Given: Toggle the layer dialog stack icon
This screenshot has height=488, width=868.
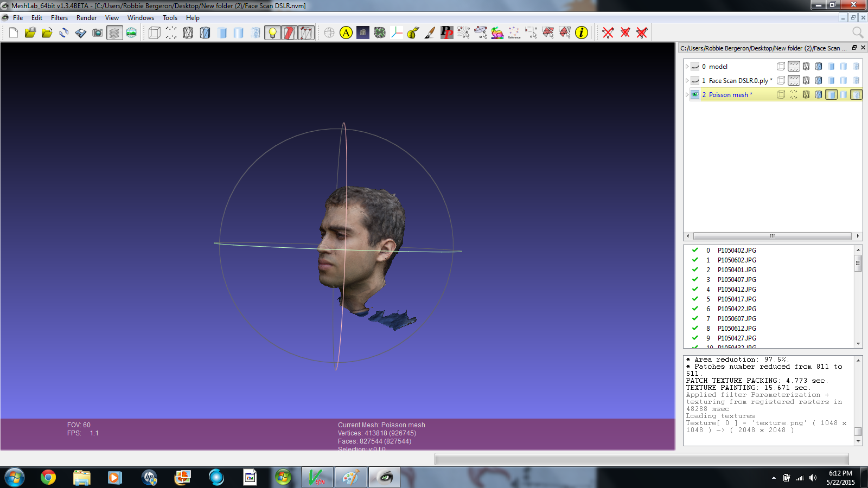Looking at the screenshot, I should pyautogui.click(x=114, y=33).
